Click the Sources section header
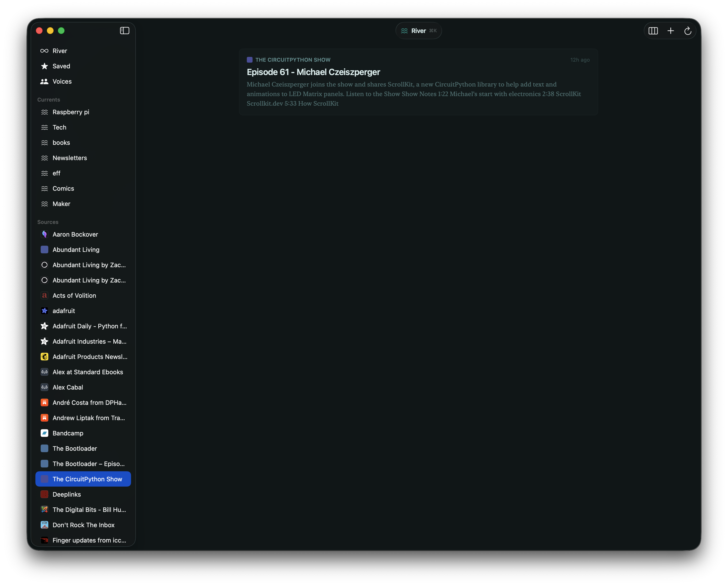This screenshot has height=586, width=728. (48, 222)
